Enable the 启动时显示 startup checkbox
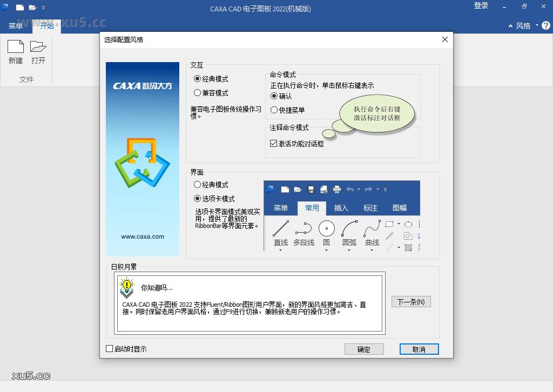The width and height of the screenshot is (553, 392). pyautogui.click(x=109, y=349)
